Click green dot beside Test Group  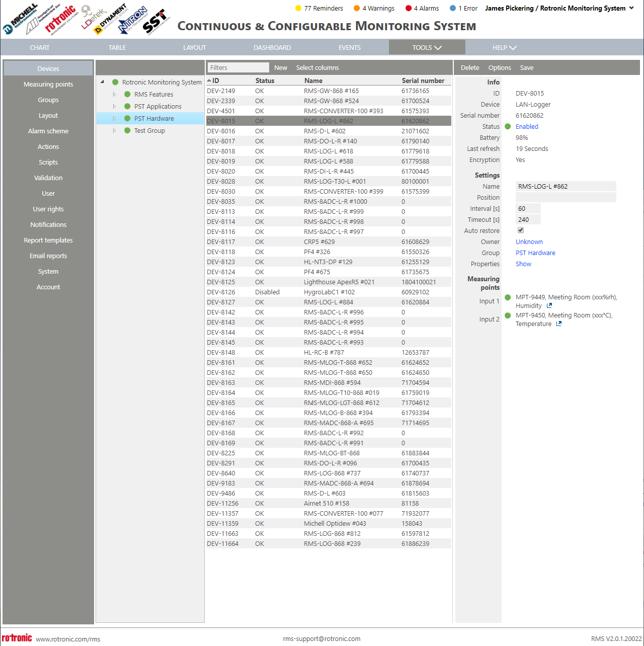click(x=127, y=130)
